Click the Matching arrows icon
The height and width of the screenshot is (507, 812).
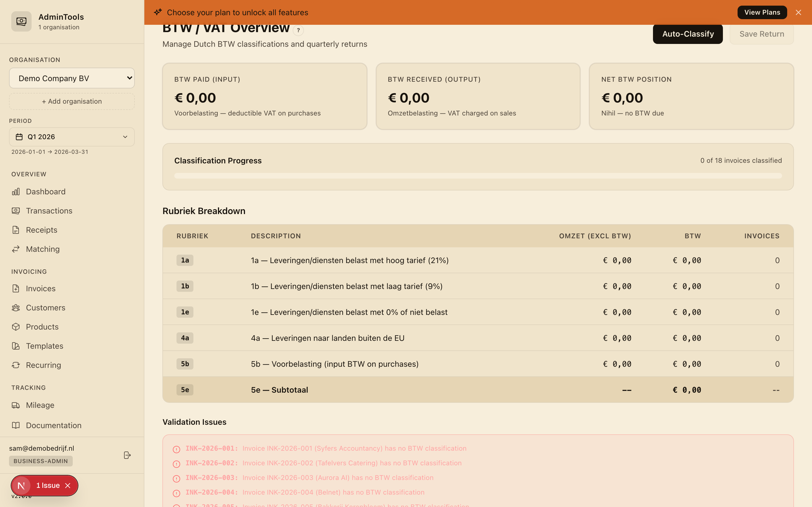(x=16, y=249)
